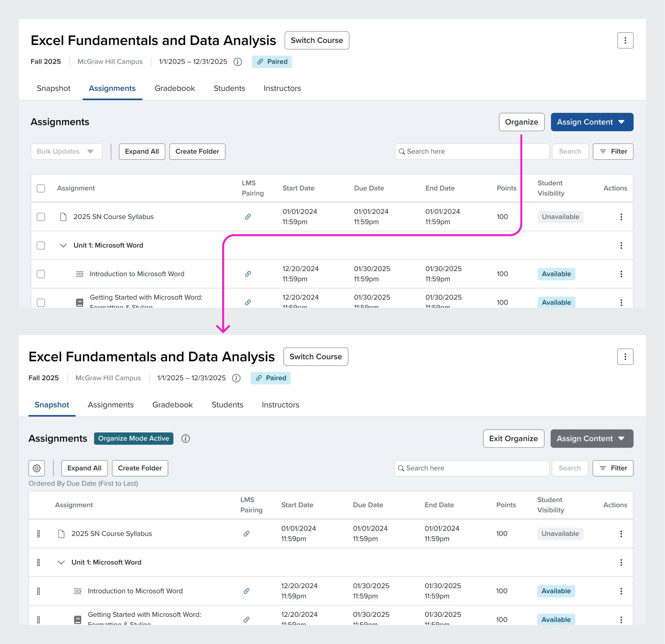The width and height of the screenshot is (665, 644).
Task: Open the blue Assign Content dropdown
Action: (x=592, y=122)
